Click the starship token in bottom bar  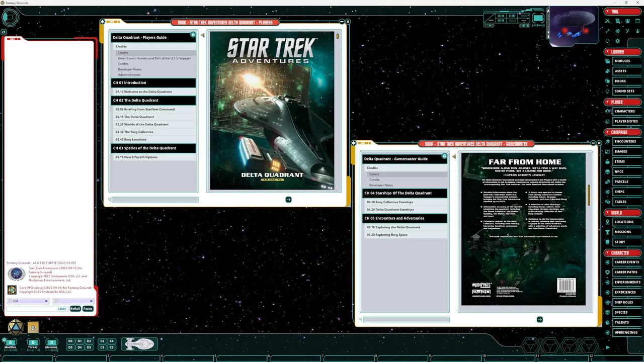point(139,344)
